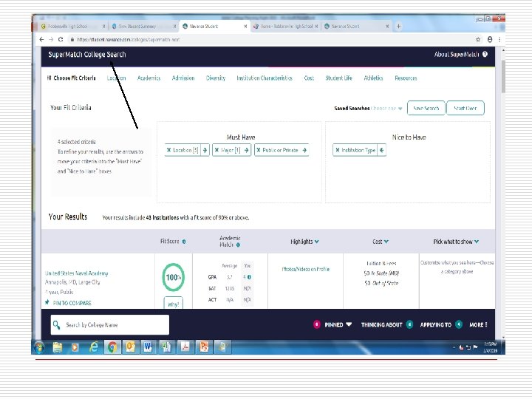The height and width of the screenshot is (399, 532).
Task: Move Location [5] right with its arrow
Action: [205, 150]
